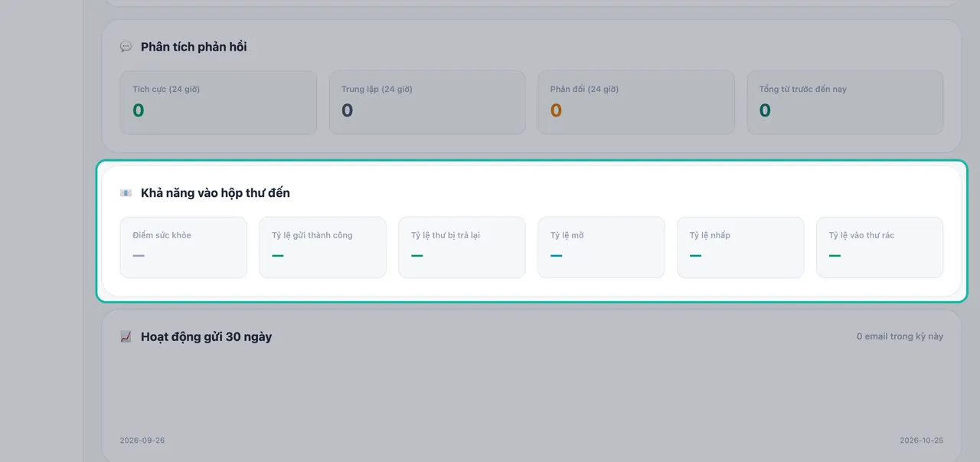Click the "Trung lập (24 giờ)" label
Image resolution: width=980 pixels, height=462 pixels.
coord(377,90)
